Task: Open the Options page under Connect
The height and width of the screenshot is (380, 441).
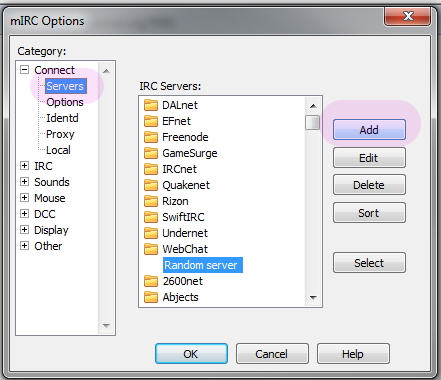Action: tap(65, 102)
